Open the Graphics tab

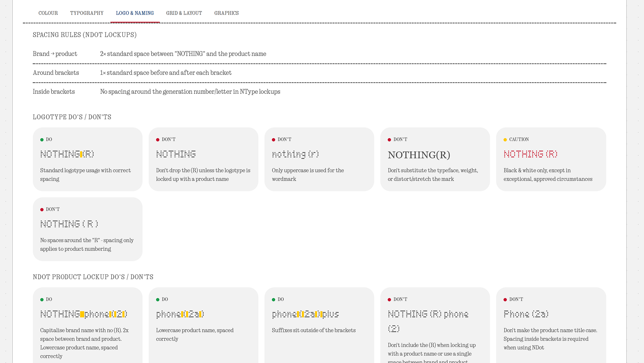click(x=226, y=13)
